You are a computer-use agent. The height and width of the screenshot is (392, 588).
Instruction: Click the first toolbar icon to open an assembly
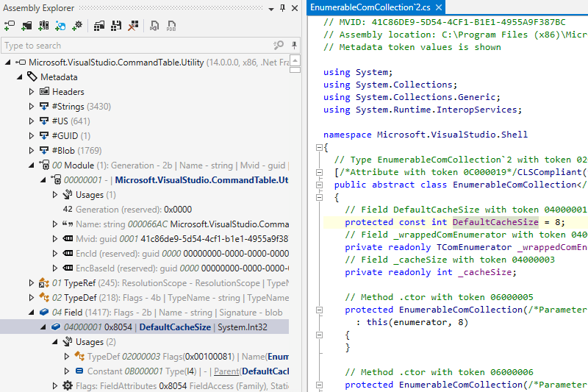10,26
